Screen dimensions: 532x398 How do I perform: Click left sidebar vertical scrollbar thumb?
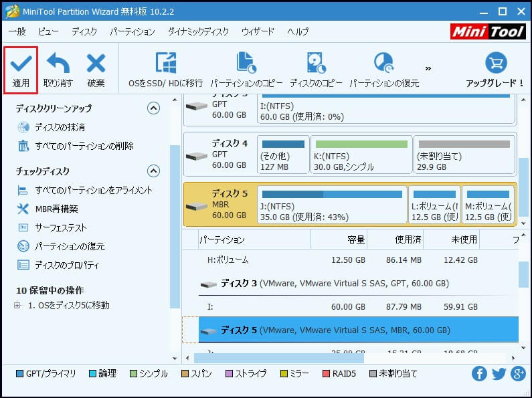click(175, 227)
